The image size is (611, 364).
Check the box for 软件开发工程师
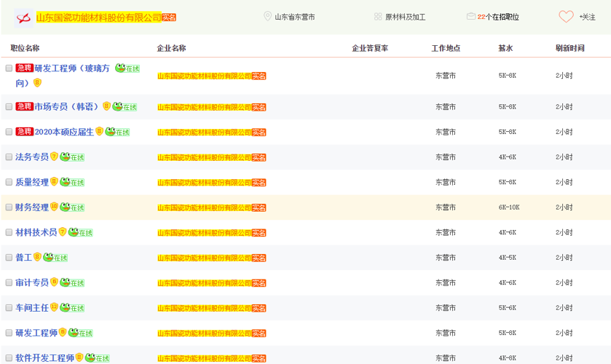(x=9, y=358)
